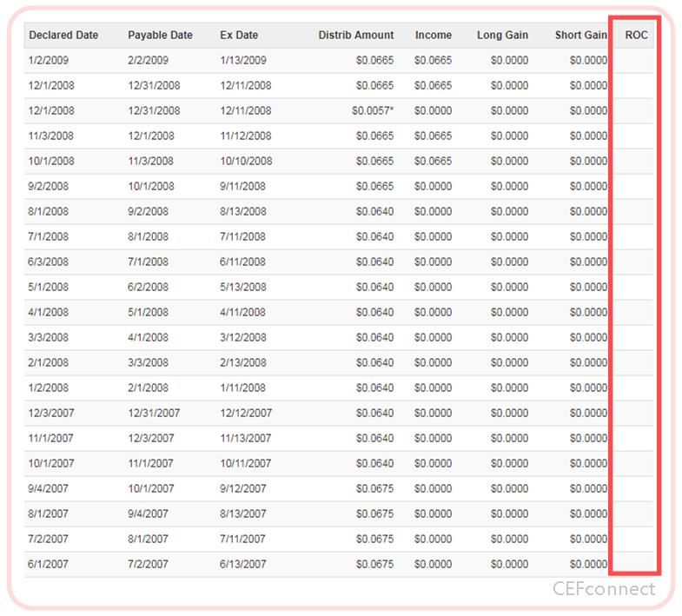Screen dimensions: 682x616
Task: Select declared date 1/2/2008
Action: (x=49, y=388)
